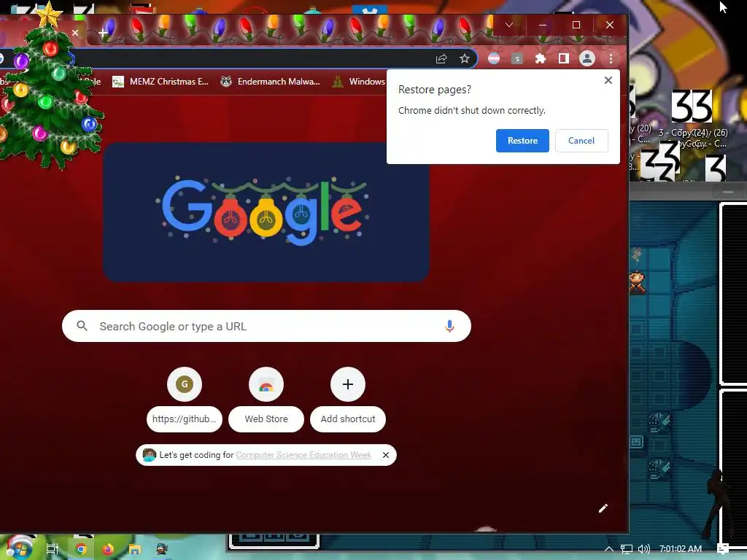Open File Explorer from the taskbar
Viewport: 747px width, 560px height.
click(135, 549)
